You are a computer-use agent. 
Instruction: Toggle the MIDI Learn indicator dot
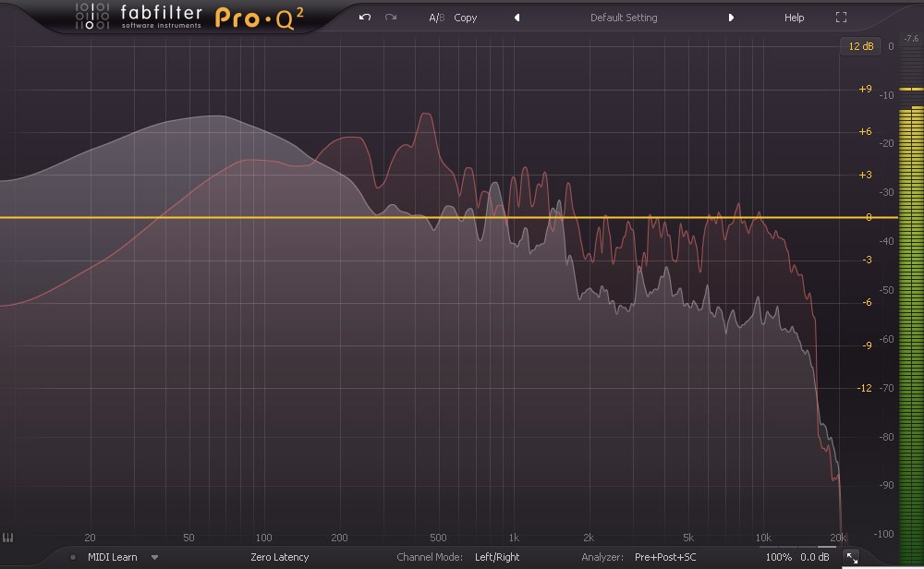click(x=73, y=557)
